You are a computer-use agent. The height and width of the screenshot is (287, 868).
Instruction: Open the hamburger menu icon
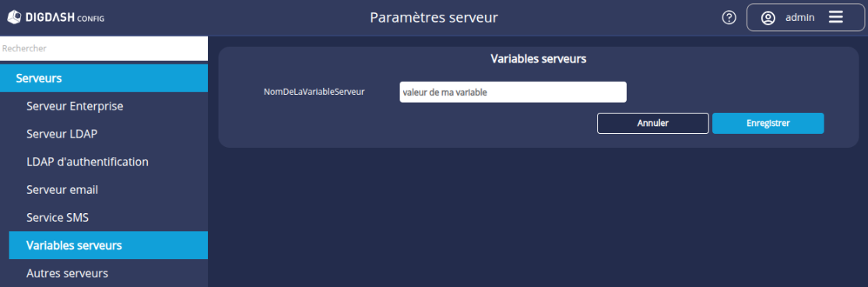point(836,17)
